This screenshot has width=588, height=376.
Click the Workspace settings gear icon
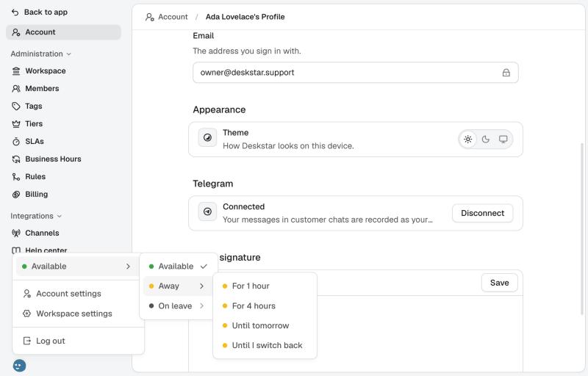pyautogui.click(x=26, y=314)
